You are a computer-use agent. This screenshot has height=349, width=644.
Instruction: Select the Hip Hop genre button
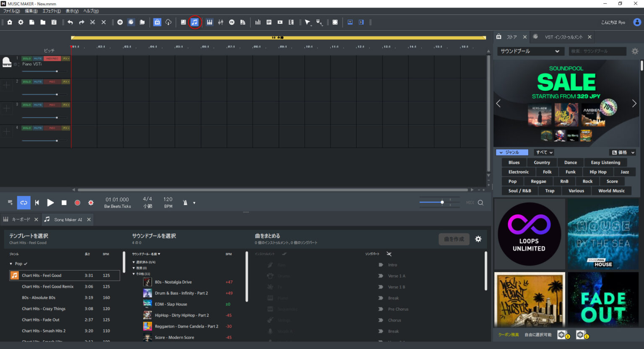click(597, 172)
